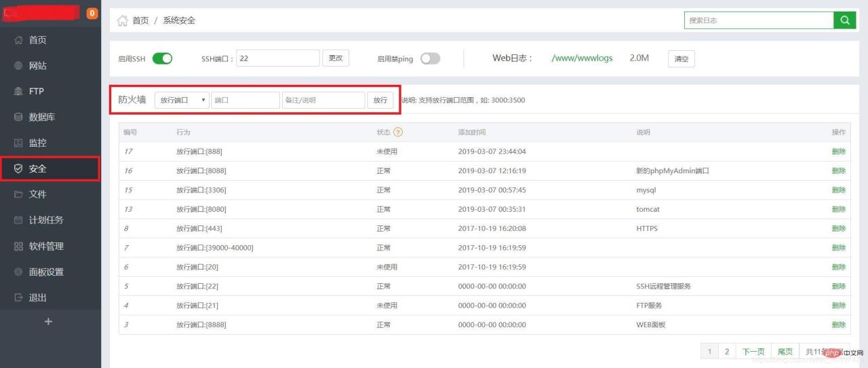
Task: Click the 更改 button for SSH port
Action: pos(336,58)
